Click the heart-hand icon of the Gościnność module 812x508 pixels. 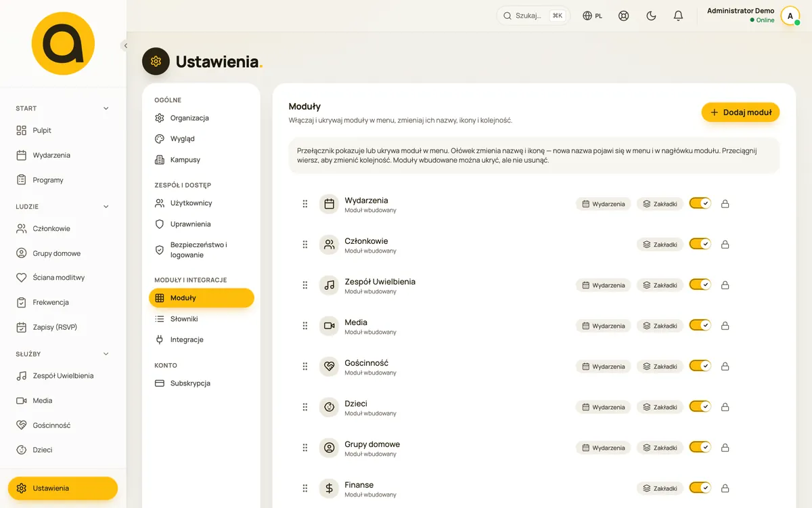329,366
